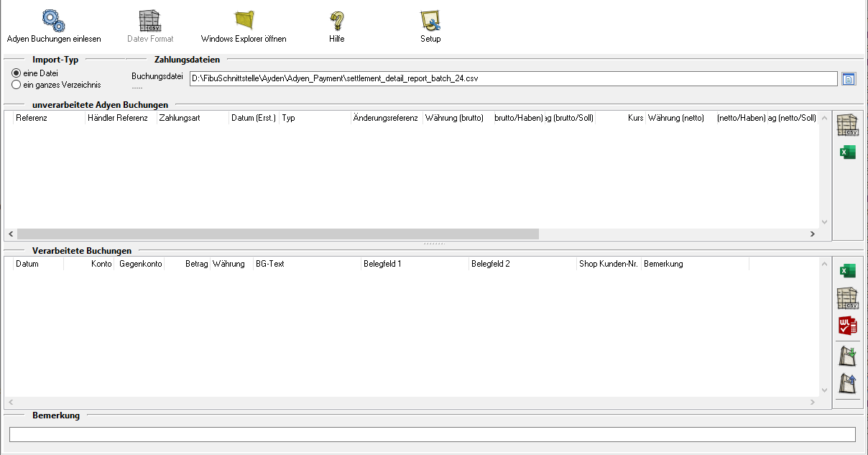This screenshot has height=455, width=868.
Task: Open Windows Explorer via the folder icon
Action: click(244, 20)
